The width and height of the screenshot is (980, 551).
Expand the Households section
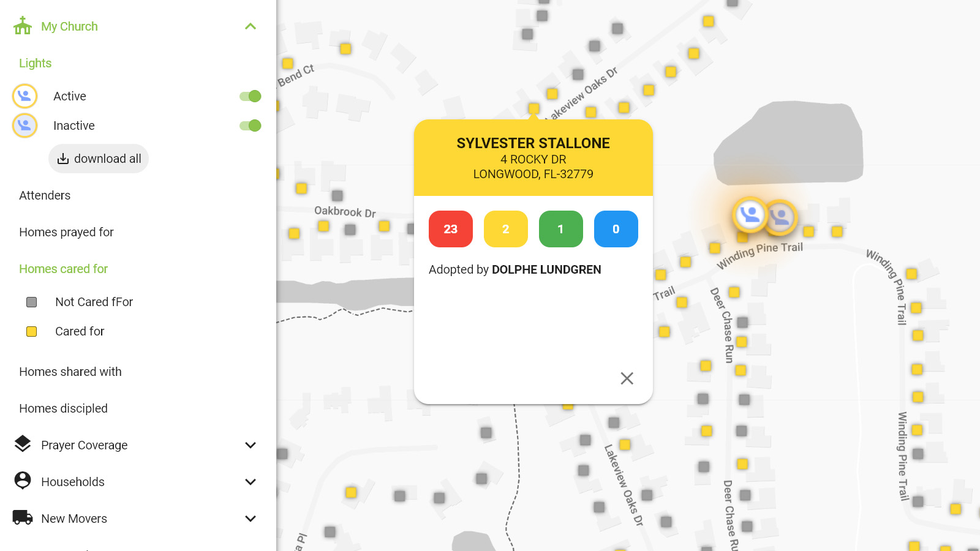[251, 482]
